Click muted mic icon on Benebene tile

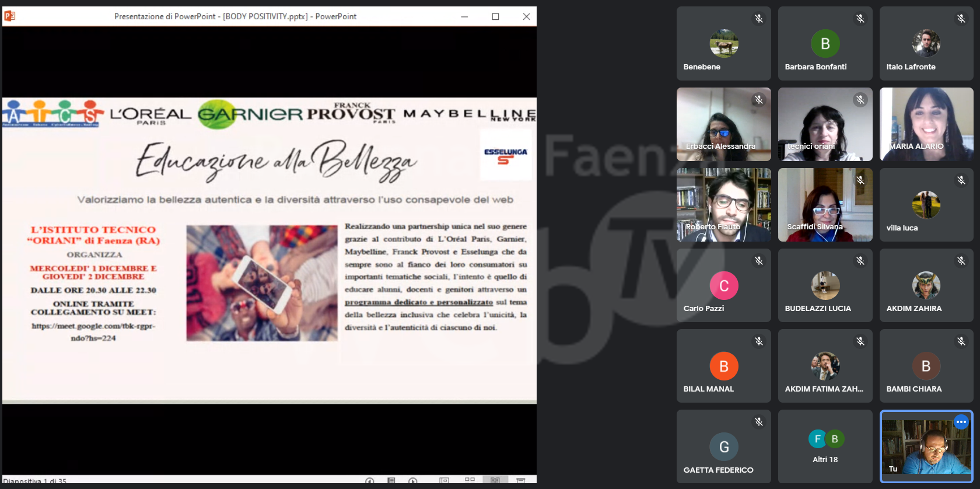759,19
